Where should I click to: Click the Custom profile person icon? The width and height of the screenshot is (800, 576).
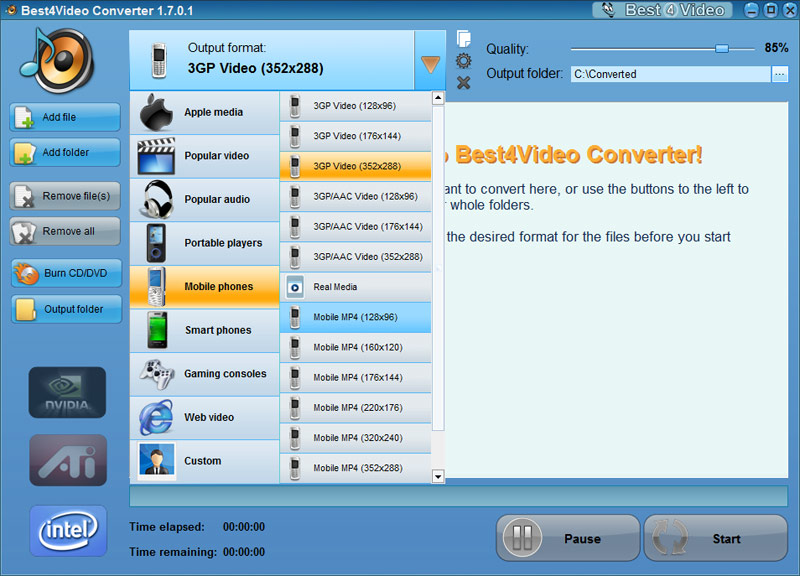156,461
